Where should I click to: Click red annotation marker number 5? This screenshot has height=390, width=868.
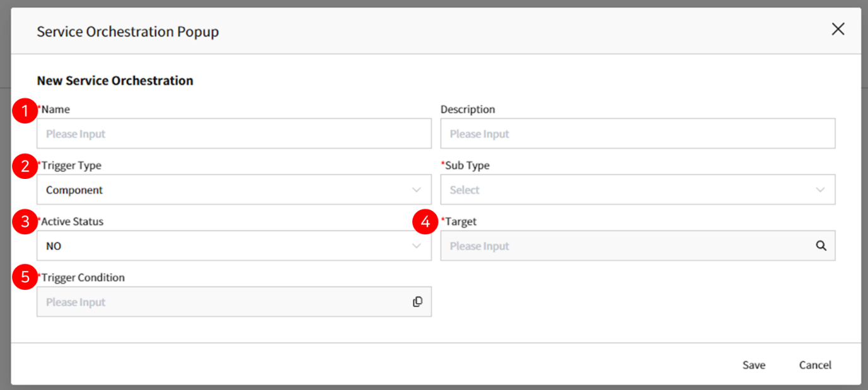[x=25, y=278]
